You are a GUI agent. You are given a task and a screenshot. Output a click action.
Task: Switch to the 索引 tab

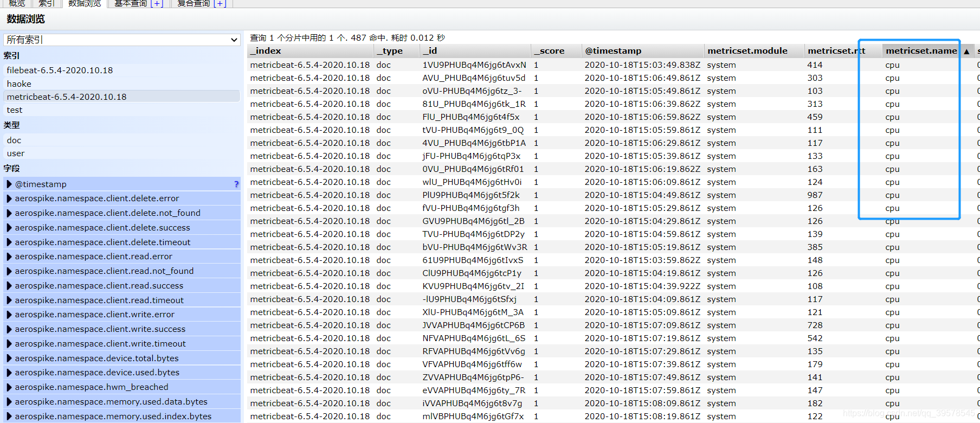click(47, 3)
